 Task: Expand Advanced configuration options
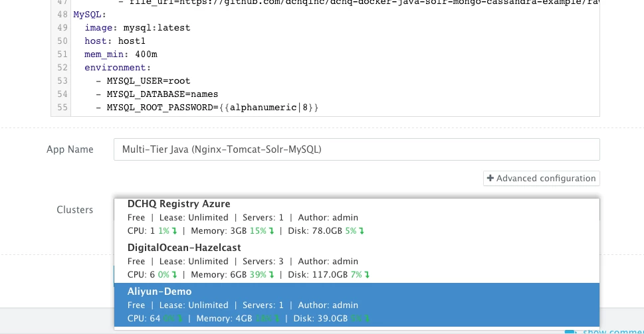tap(542, 179)
